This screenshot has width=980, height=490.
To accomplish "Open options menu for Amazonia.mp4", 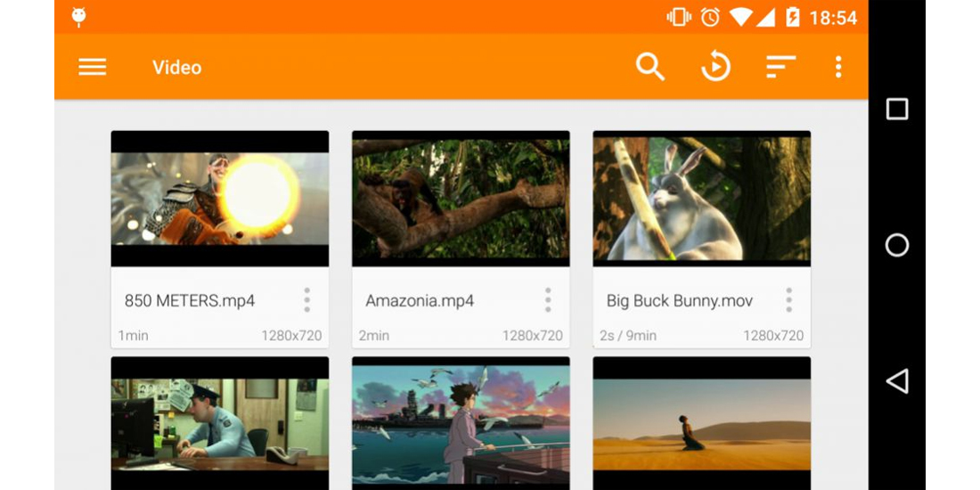I will tap(548, 300).
